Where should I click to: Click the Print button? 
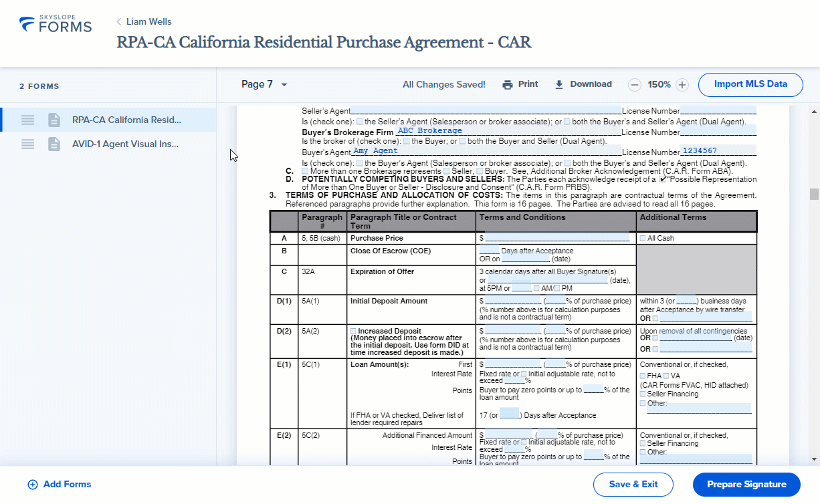point(520,84)
